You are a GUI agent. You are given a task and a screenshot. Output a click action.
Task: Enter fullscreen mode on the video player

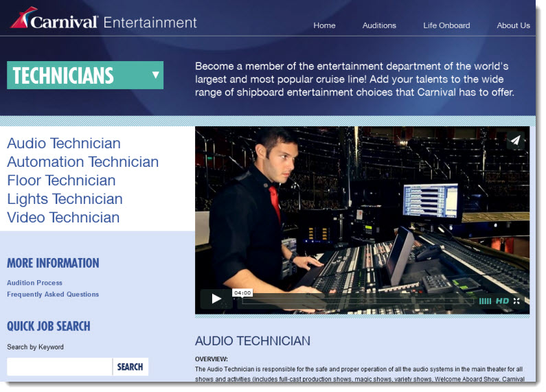pyautogui.click(x=517, y=301)
